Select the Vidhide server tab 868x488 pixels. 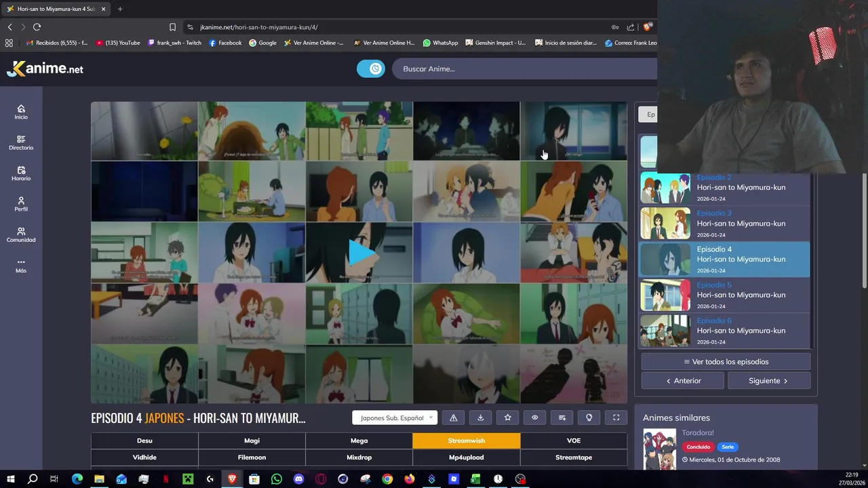tap(144, 457)
